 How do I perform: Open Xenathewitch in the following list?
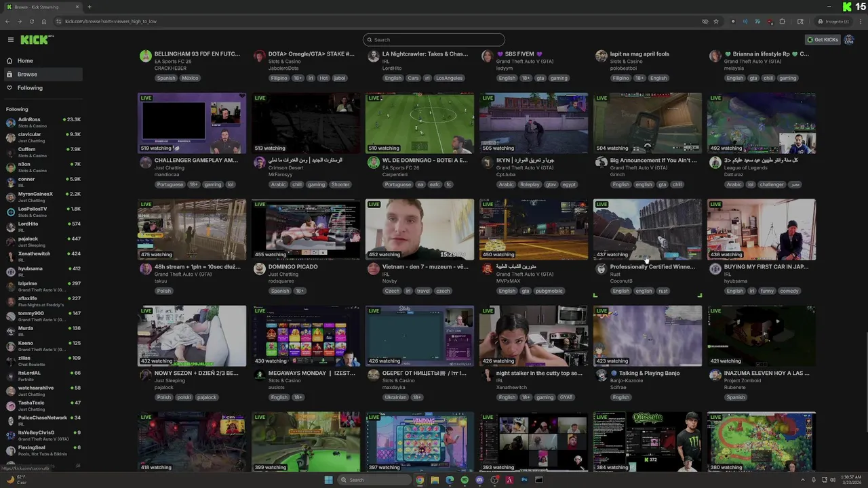click(43, 256)
